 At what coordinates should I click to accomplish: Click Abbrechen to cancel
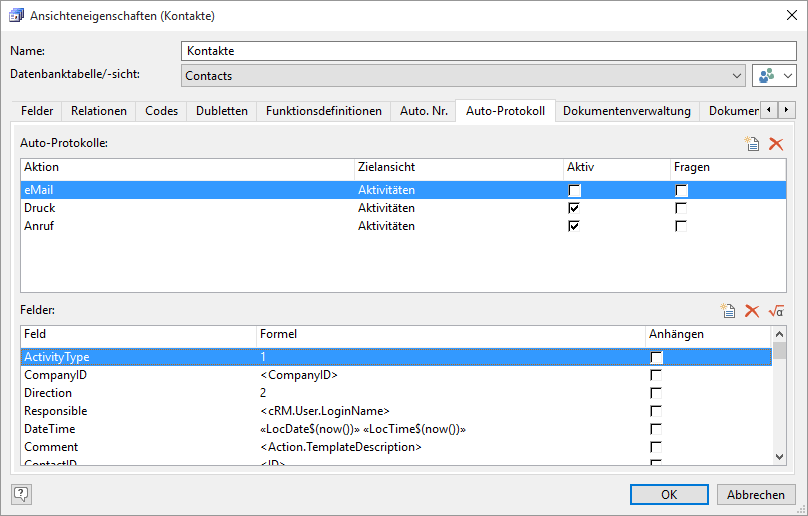coord(756,494)
